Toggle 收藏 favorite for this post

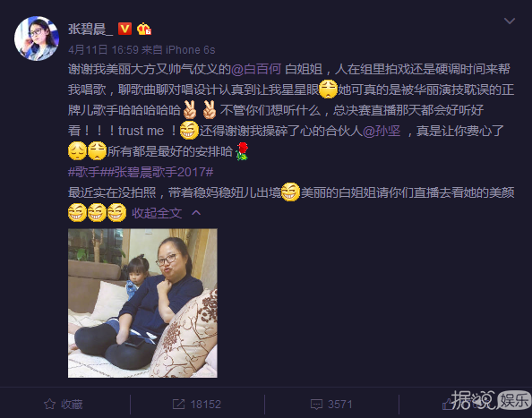tap(64, 404)
